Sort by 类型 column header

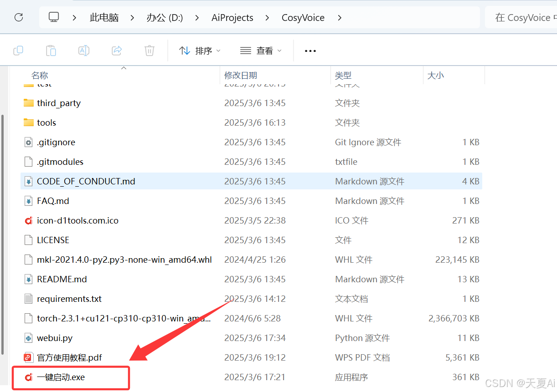(x=343, y=76)
